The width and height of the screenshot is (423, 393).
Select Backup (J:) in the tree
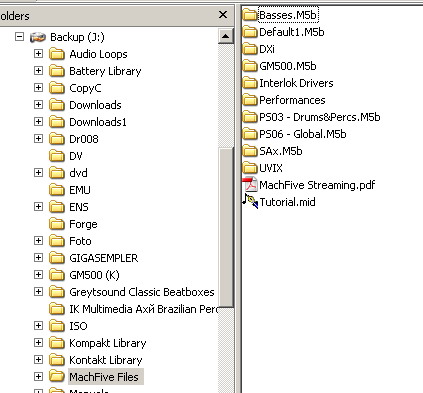(77, 37)
